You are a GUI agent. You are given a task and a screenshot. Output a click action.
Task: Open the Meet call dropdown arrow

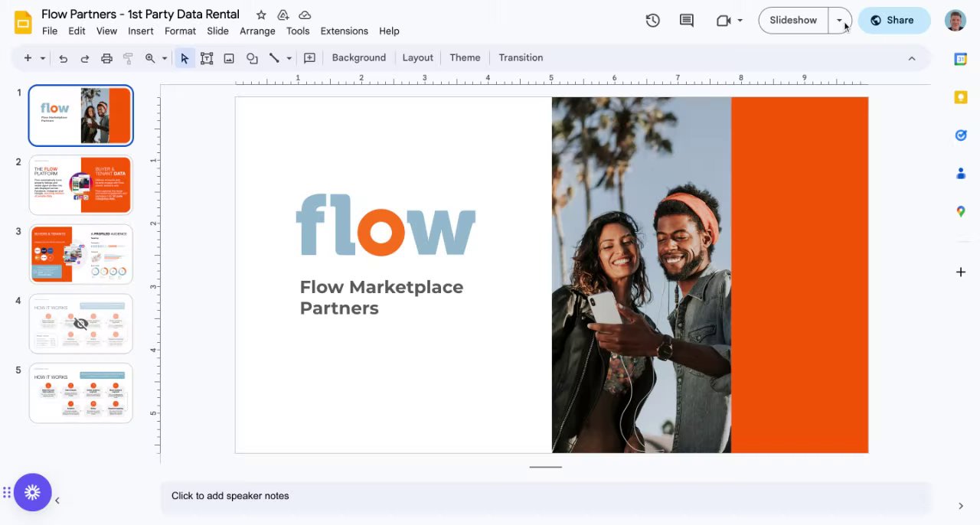tap(740, 21)
